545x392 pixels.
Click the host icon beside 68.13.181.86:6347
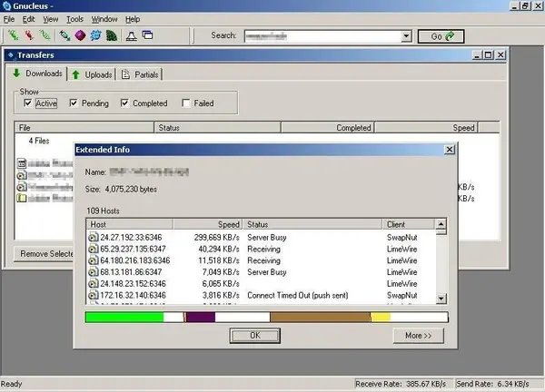point(94,271)
